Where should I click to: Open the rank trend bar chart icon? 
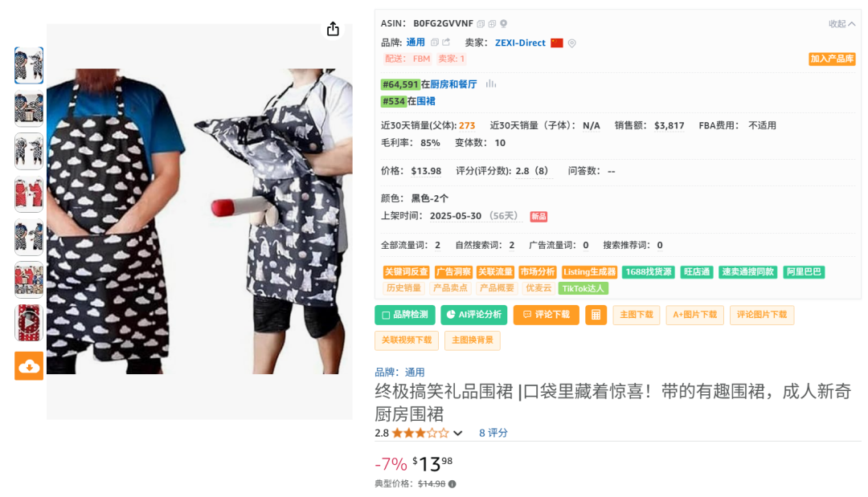coord(491,84)
